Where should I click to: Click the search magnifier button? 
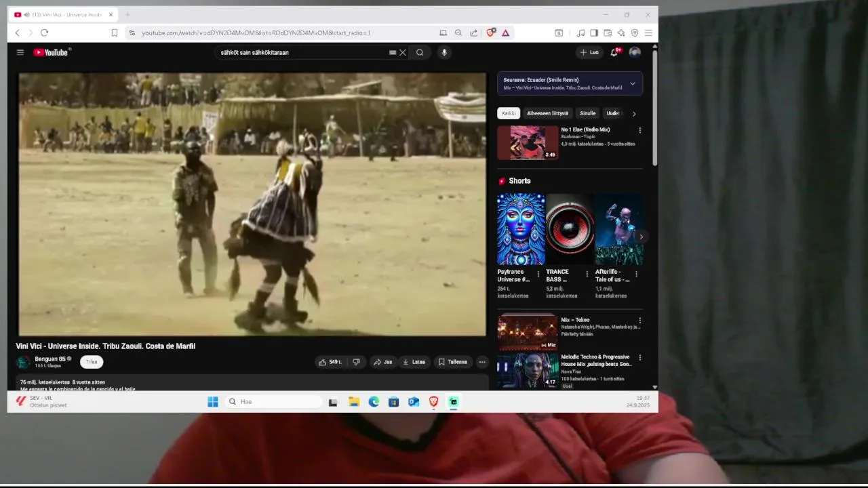click(x=420, y=52)
